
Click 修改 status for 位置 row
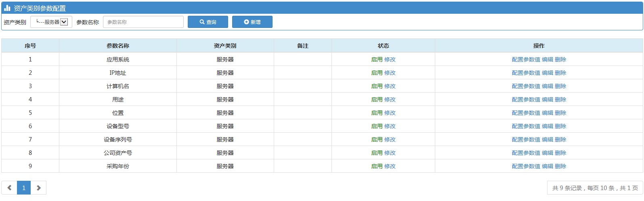390,113
